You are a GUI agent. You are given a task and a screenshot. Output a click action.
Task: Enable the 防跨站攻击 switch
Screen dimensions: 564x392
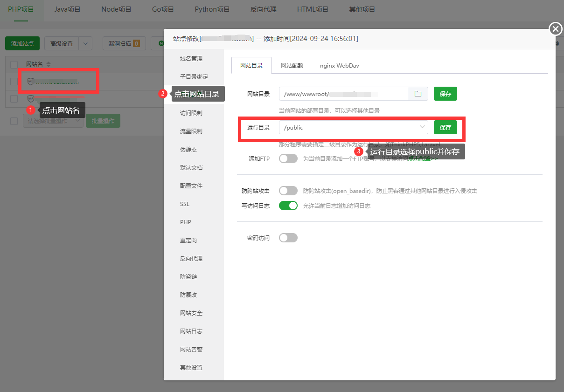click(x=288, y=191)
